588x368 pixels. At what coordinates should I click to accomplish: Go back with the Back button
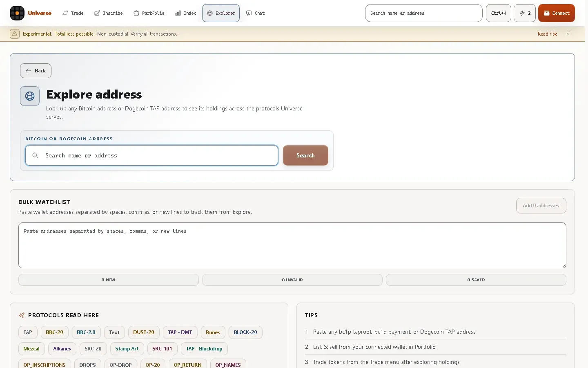tap(36, 71)
